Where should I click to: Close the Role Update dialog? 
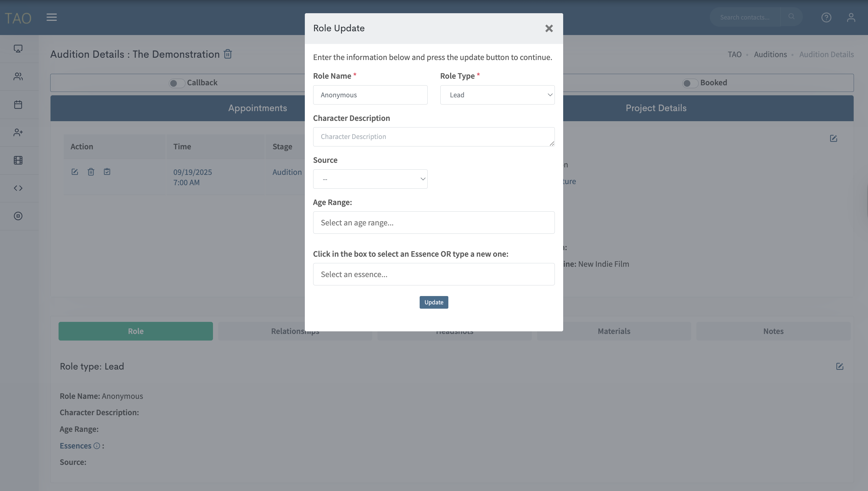549,28
